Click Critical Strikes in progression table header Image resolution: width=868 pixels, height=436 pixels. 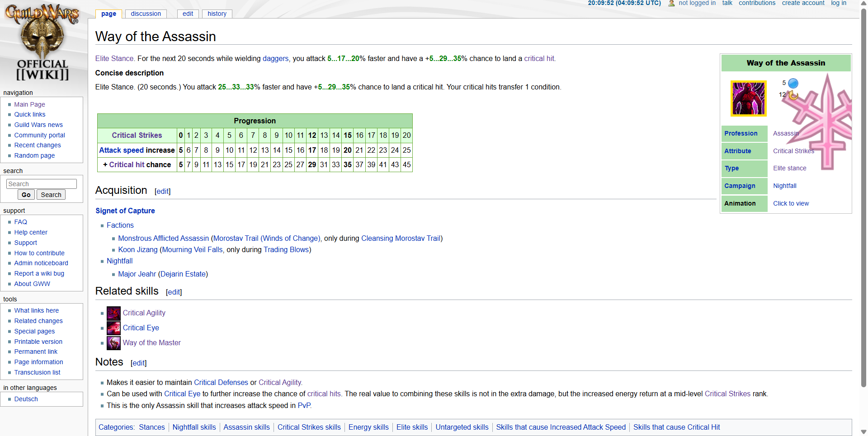(x=137, y=136)
